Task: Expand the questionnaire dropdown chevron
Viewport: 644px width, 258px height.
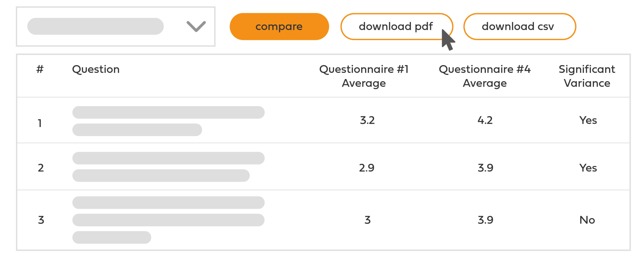Action: point(196,26)
